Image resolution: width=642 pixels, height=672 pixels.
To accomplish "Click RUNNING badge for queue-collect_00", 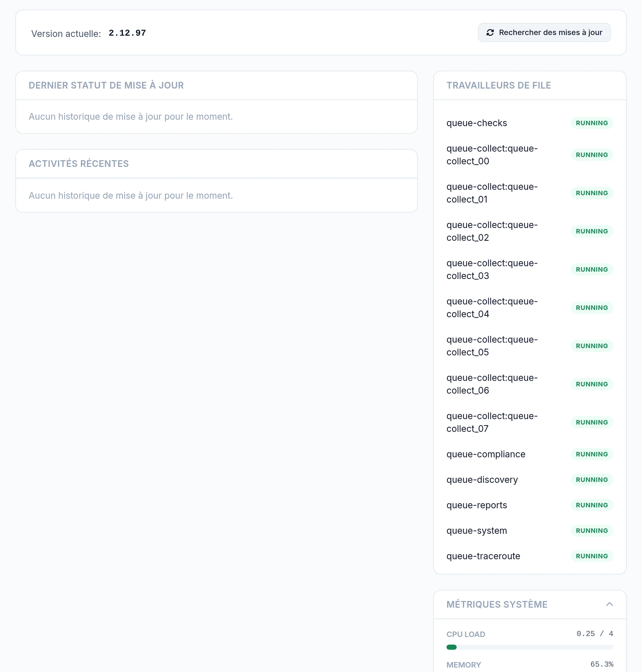I will tap(592, 155).
